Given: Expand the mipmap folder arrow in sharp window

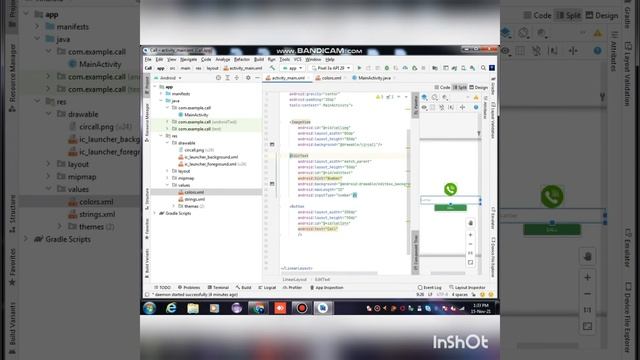Looking at the screenshot, I should (167, 178).
